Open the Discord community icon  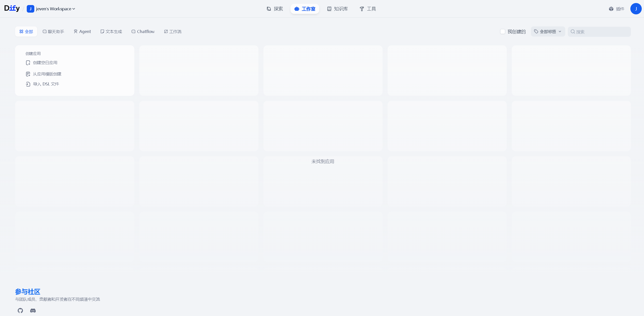[x=33, y=310]
